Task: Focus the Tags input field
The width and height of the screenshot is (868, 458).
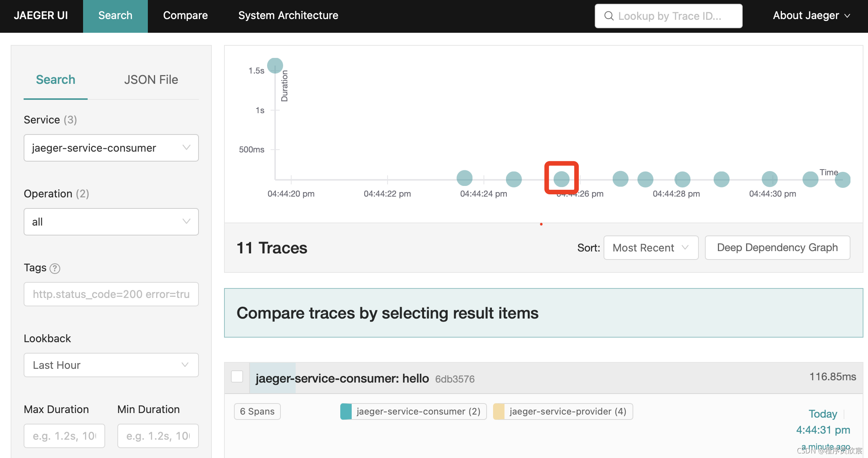Action: [111, 294]
